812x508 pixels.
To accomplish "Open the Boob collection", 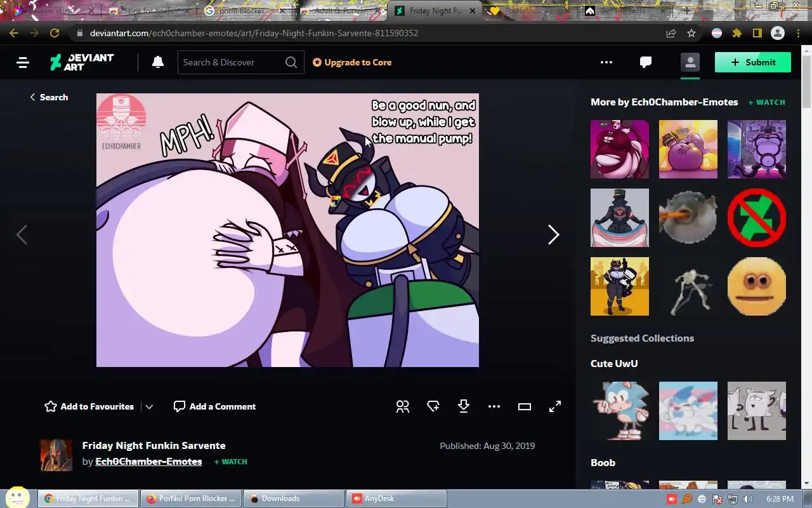I will (603, 462).
